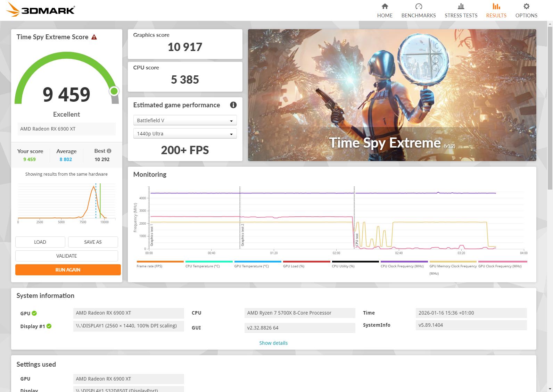Toggle the GPU Temperature legend swatch
The image size is (553, 392).
coord(258,261)
